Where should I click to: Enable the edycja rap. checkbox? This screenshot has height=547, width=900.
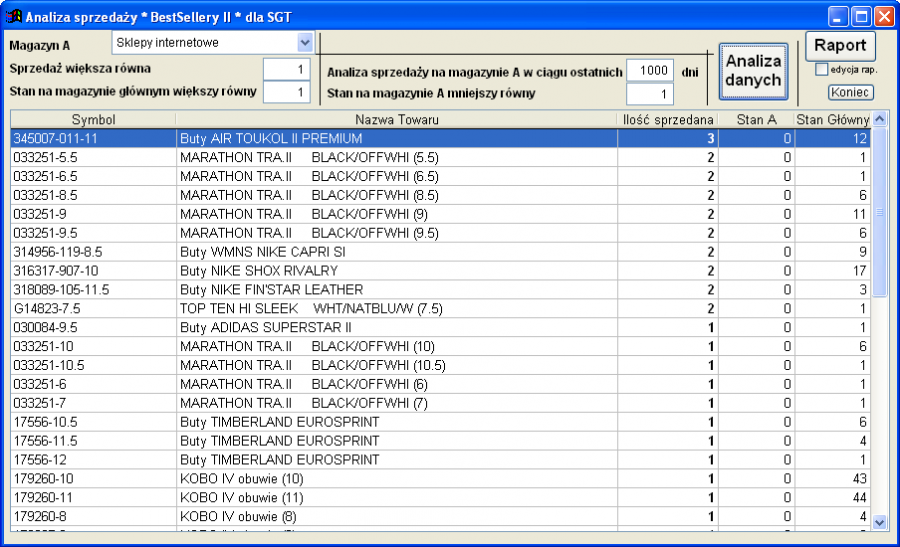pyautogui.click(x=821, y=69)
